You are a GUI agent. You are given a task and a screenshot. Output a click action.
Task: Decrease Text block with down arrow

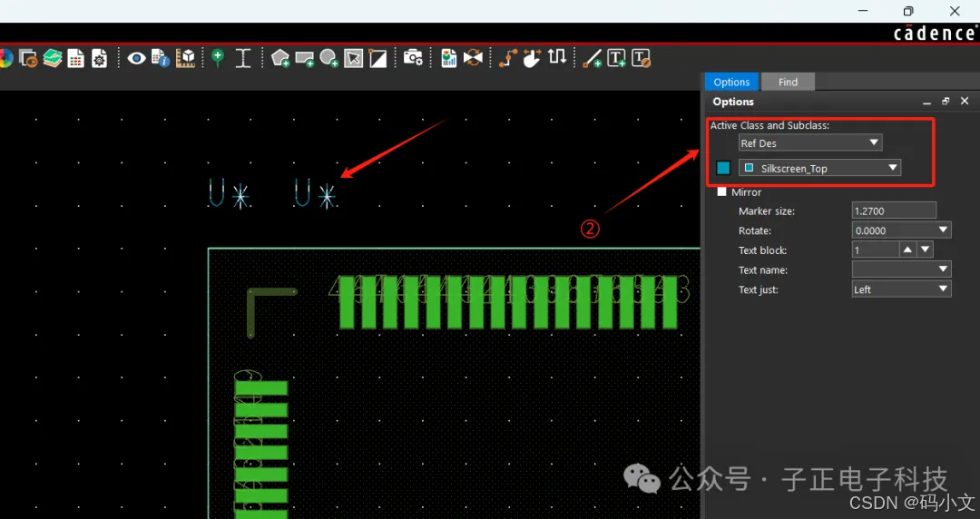925,250
